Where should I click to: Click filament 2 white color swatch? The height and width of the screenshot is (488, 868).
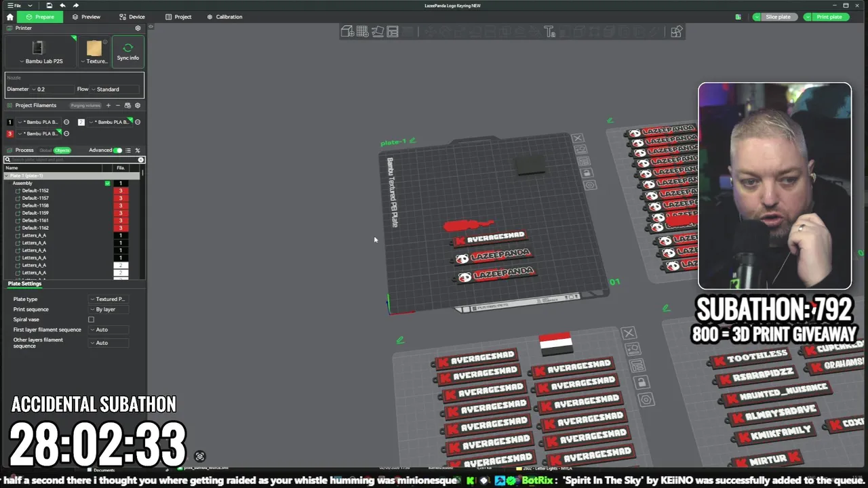[x=81, y=122]
